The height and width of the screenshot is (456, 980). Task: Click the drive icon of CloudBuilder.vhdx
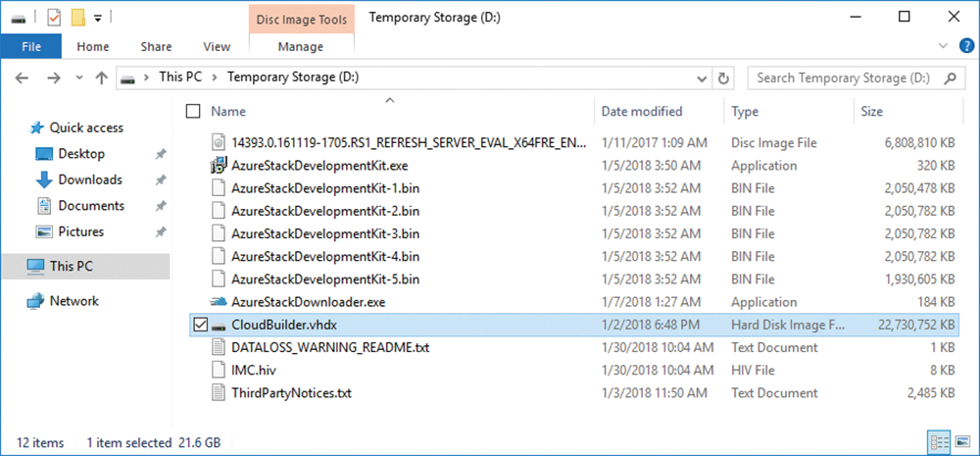click(x=219, y=326)
